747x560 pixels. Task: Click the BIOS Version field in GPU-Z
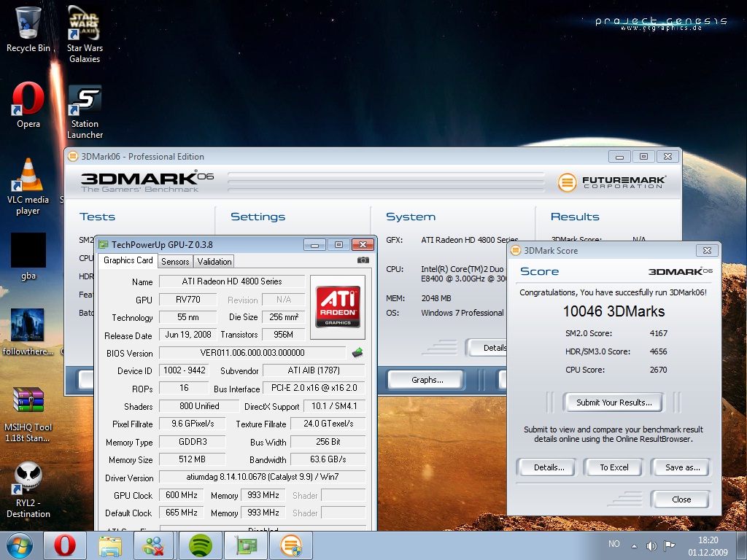[x=252, y=353]
